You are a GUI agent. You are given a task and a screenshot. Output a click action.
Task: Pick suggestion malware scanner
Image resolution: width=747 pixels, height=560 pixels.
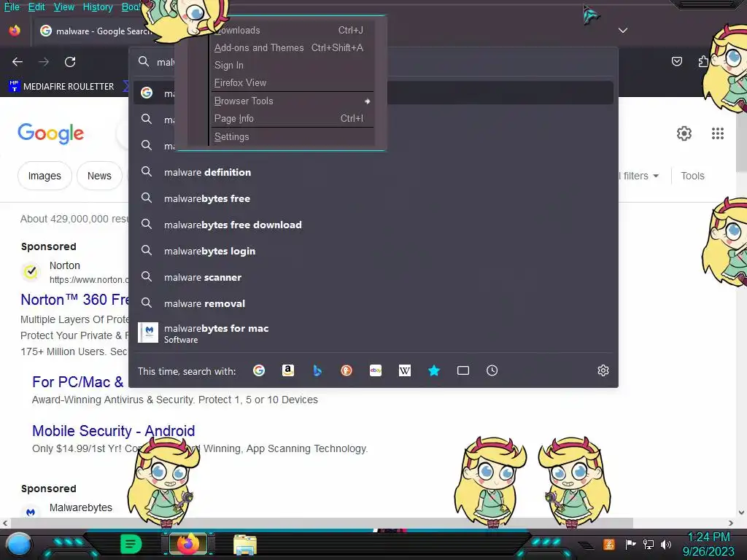(x=373, y=277)
